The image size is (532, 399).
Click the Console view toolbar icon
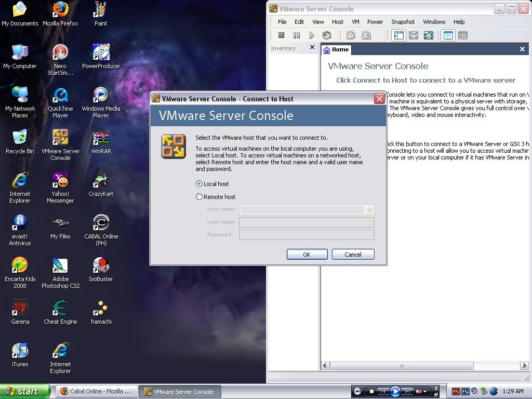[463, 35]
